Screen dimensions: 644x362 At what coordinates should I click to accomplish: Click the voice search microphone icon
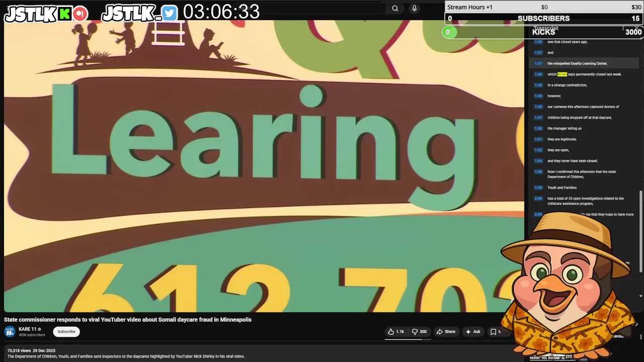click(x=414, y=8)
